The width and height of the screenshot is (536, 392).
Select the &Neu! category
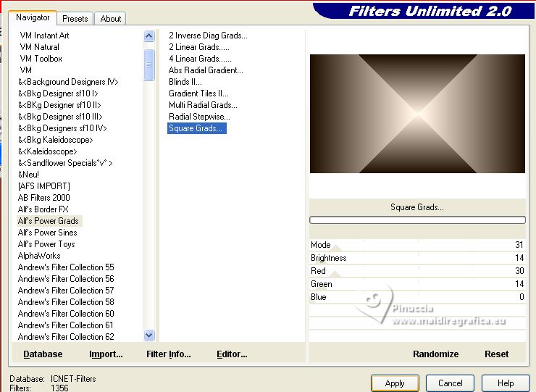[28, 175]
